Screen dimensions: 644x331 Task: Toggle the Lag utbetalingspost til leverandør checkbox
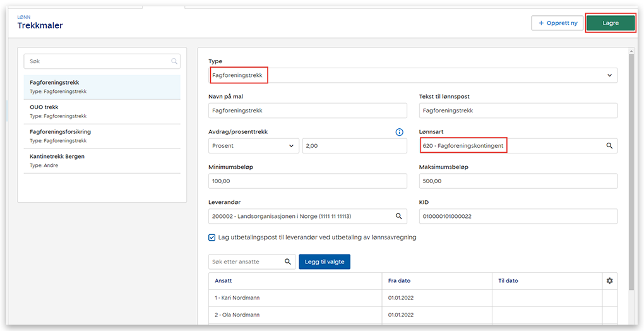pyautogui.click(x=212, y=238)
